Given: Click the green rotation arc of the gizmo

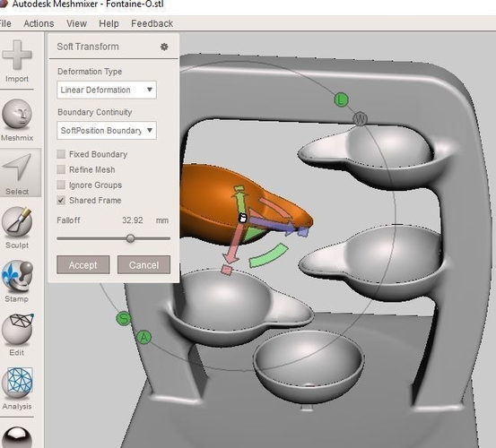Looking at the screenshot, I should pyautogui.click(x=269, y=255).
